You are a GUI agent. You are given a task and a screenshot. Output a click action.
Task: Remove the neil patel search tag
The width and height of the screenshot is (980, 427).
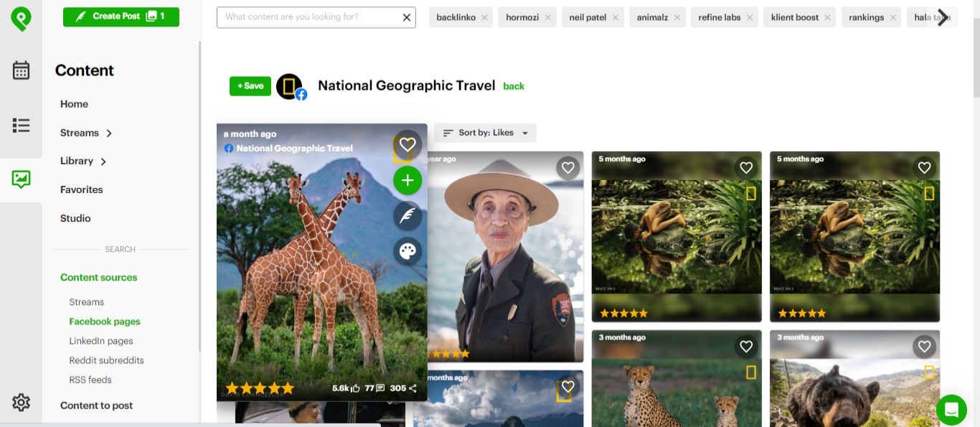[x=616, y=17]
